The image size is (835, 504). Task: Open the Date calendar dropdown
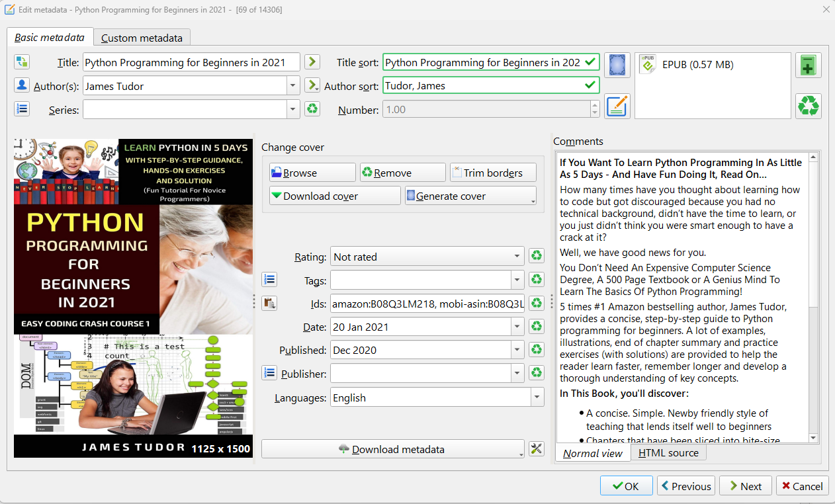517,327
